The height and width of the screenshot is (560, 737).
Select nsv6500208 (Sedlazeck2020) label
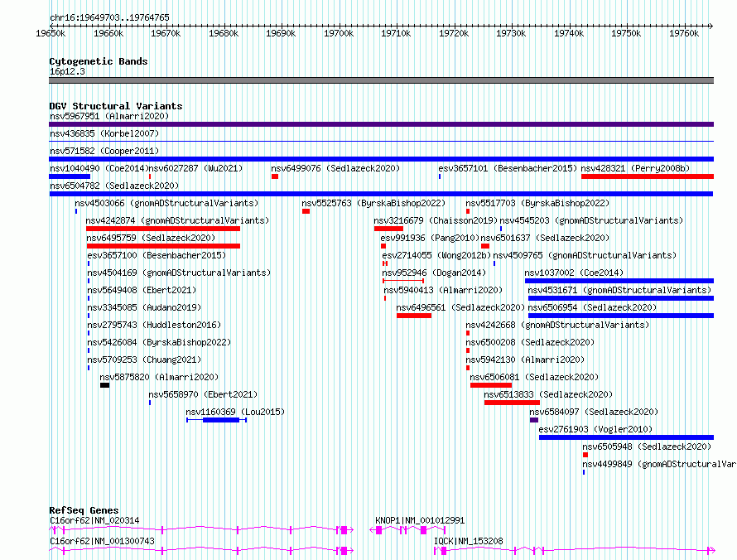point(530,342)
